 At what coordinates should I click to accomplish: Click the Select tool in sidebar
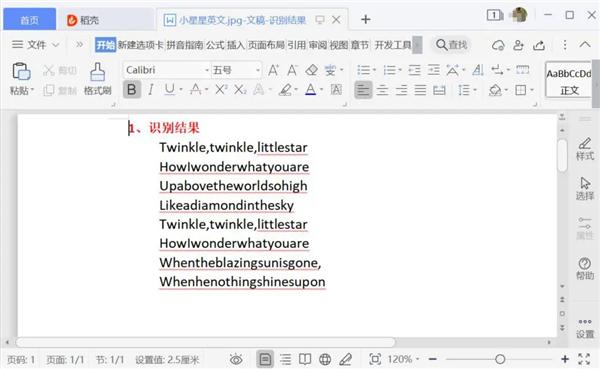(585, 189)
